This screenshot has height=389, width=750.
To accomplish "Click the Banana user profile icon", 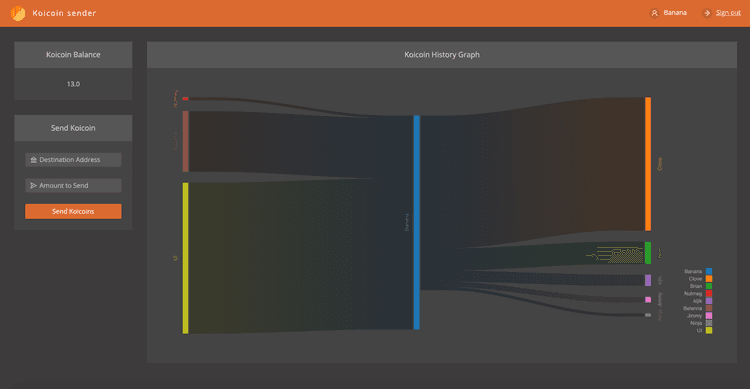I will pyautogui.click(x=654, y=13).
